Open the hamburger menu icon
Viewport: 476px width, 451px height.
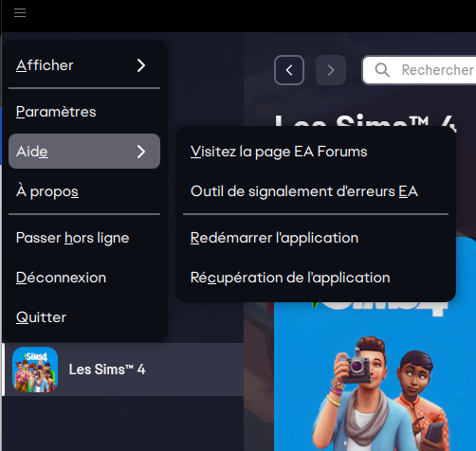tap(20, 13)
